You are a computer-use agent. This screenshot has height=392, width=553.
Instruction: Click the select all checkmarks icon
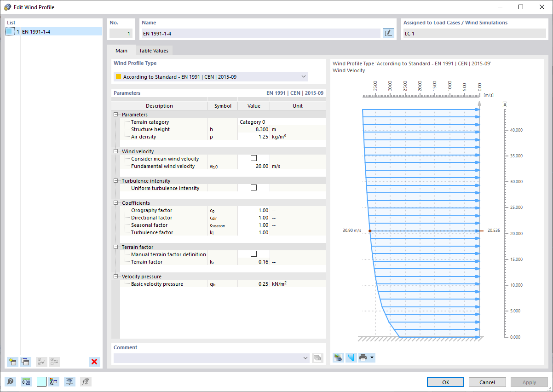41,362
